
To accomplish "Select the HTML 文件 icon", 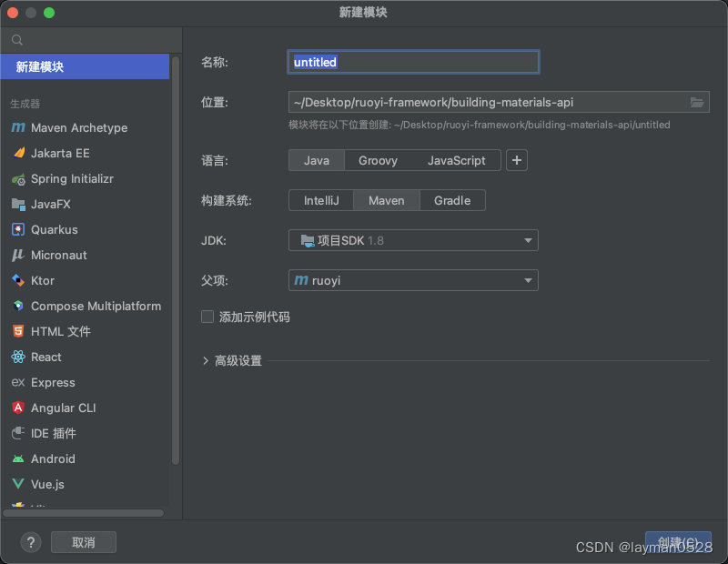I will [18, 331].
